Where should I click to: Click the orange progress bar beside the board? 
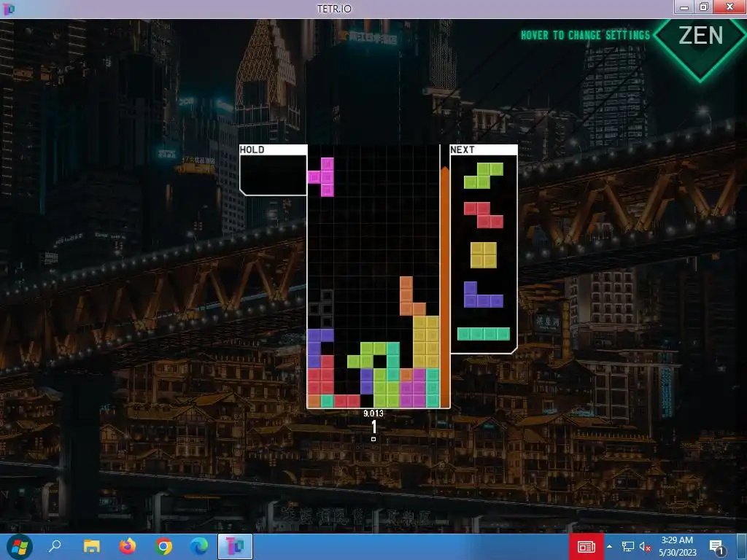pos(444,287)
